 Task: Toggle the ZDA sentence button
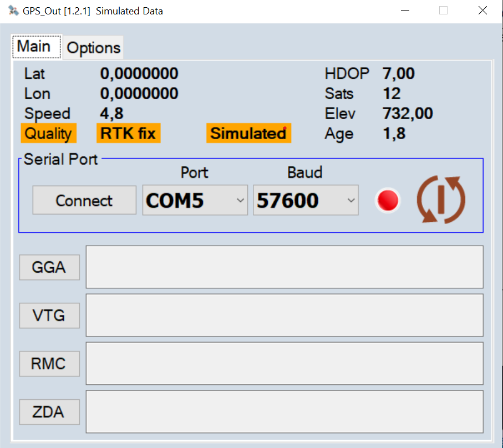pyautogui.click(x=49, y=412)
